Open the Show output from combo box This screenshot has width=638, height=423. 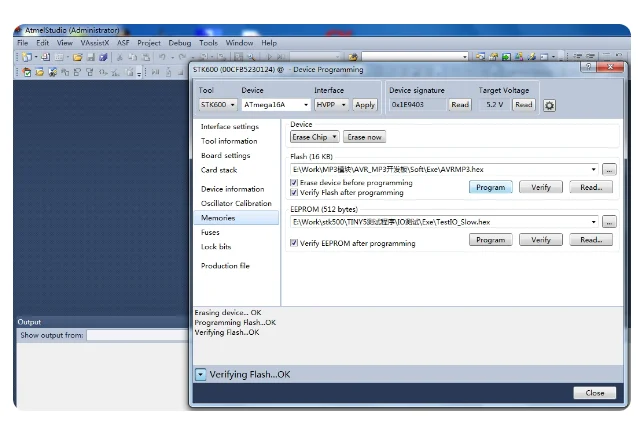click(x=137, y=335)
